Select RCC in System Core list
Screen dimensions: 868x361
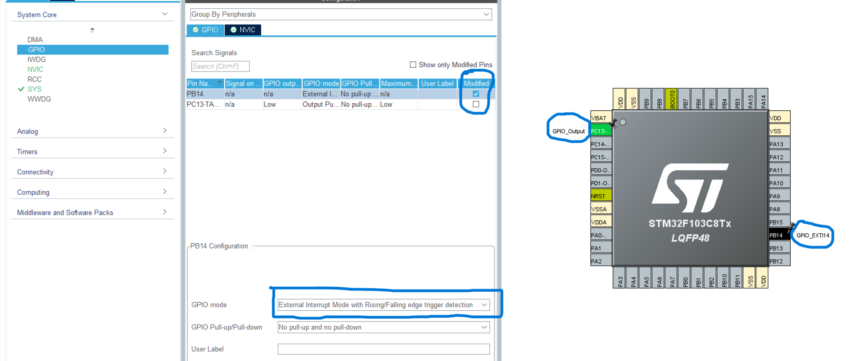(34, 79)
